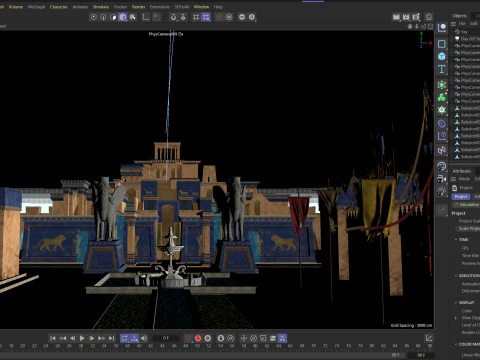Click the current frame input field
The width and height of the screenshot is (480, 360).
166,338
